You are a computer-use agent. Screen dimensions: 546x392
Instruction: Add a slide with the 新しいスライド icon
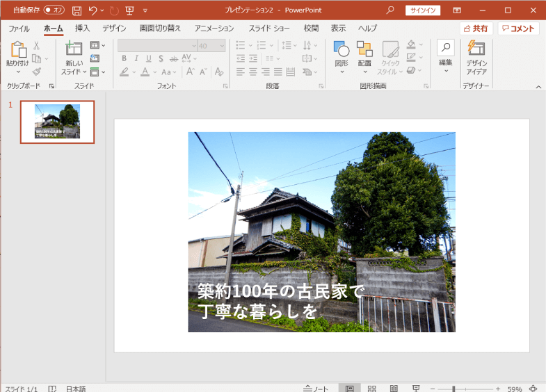(74, 49)
